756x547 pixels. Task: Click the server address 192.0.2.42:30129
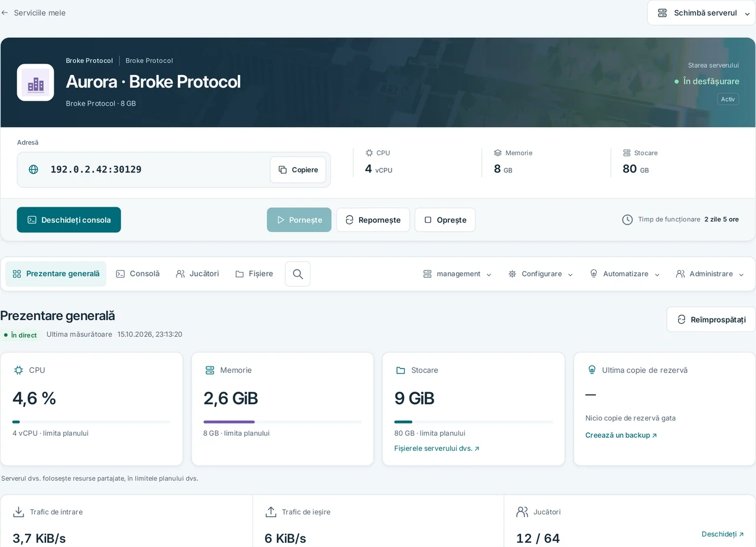pyautogui.click(x=96, y=170)
